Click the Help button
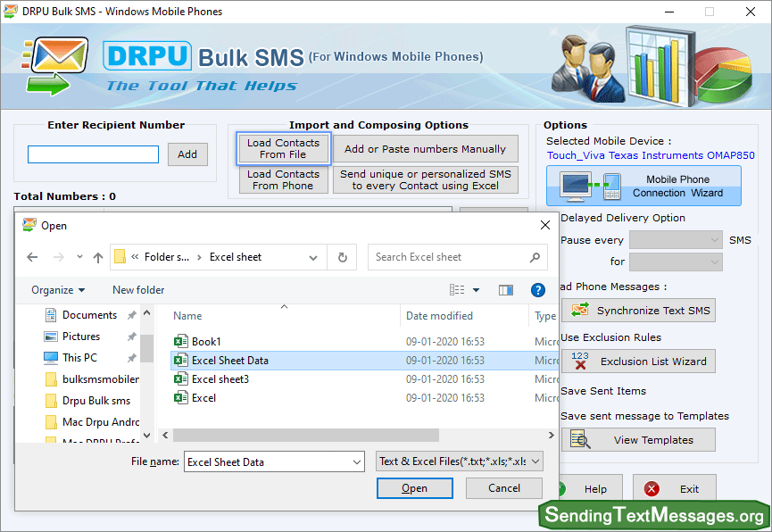 point(590,488)
